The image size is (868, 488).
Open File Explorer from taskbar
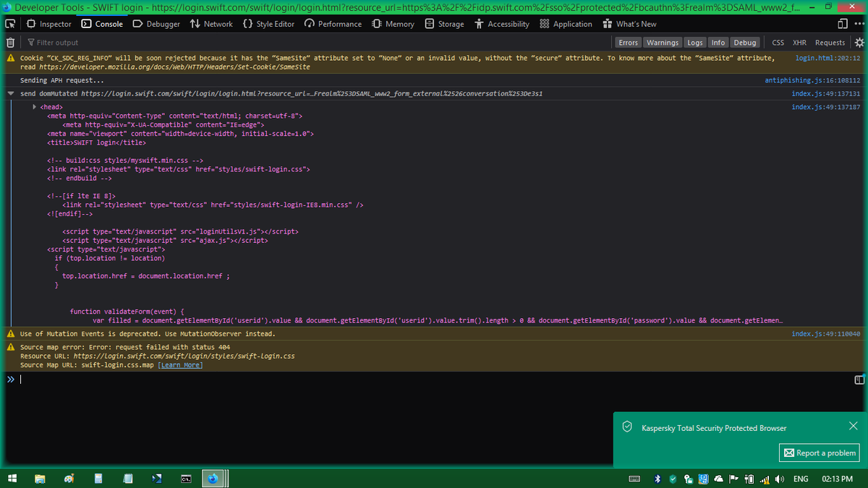point(40,479)
